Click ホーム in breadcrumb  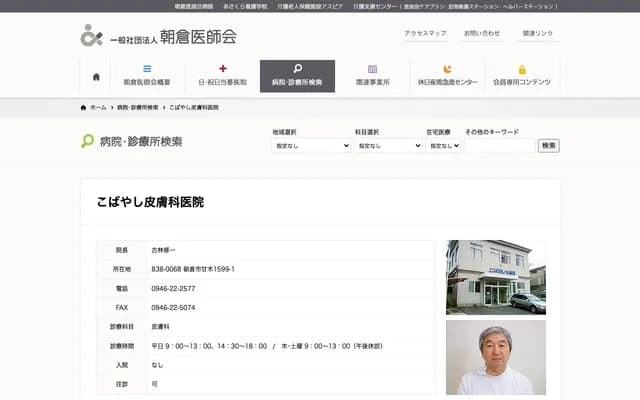click(x=98, y=107)
